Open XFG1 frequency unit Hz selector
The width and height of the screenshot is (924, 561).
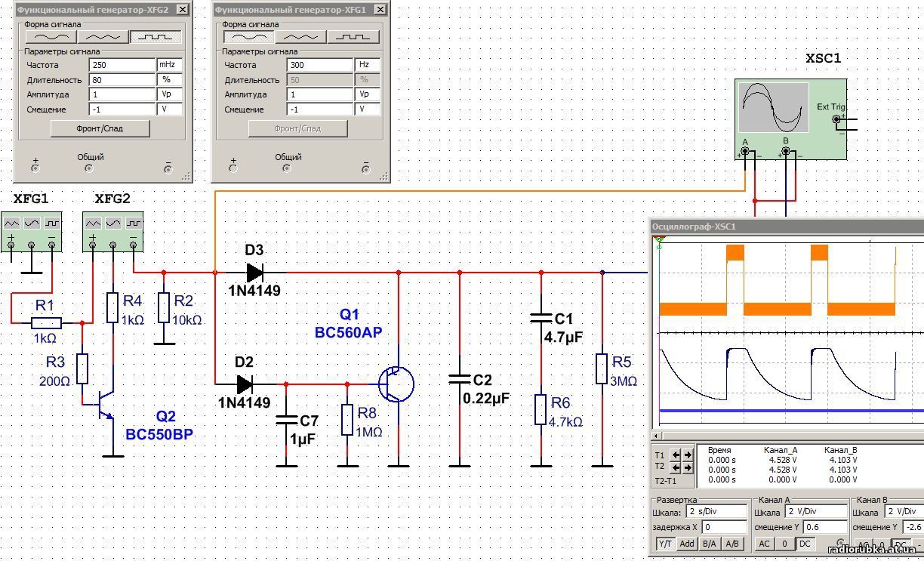pyautogui.click(x=367, y=65)
